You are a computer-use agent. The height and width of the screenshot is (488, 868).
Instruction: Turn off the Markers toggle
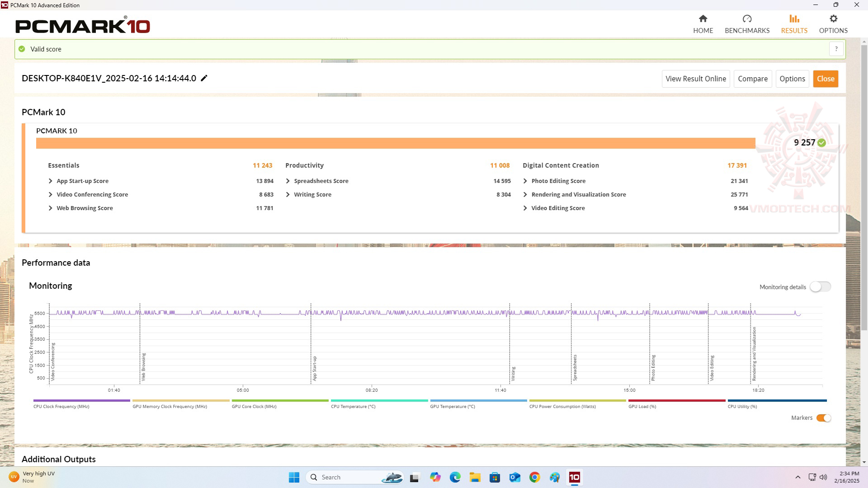point(823,418)
